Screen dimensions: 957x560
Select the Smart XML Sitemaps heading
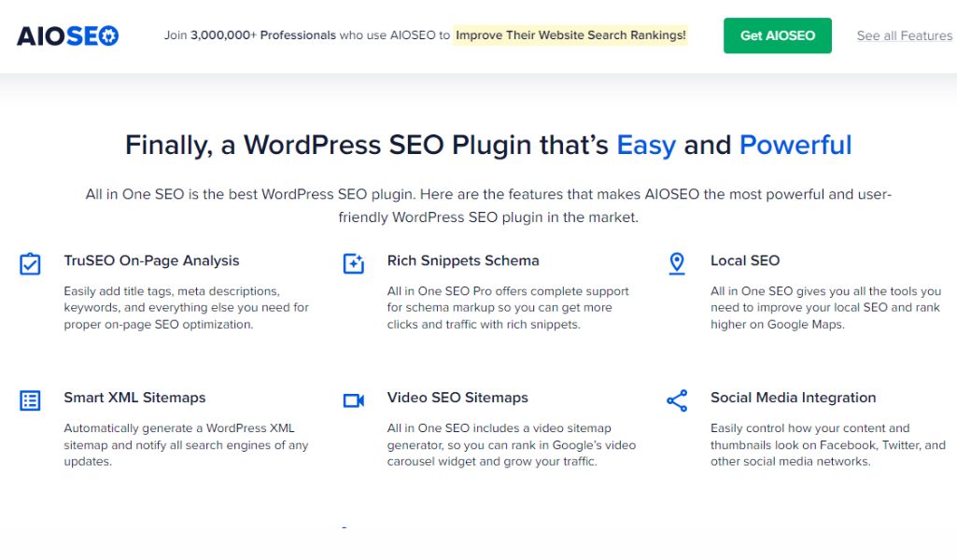point(134,397)
